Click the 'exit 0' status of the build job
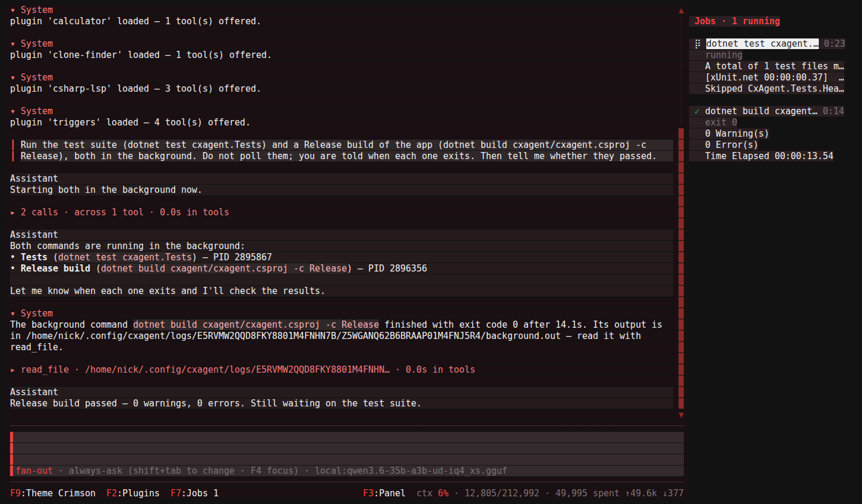 point(721,122)
